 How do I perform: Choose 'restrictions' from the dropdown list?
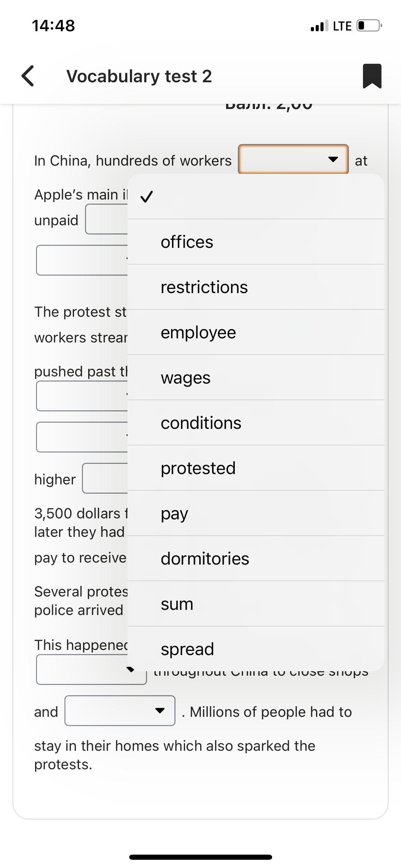[256, 287]
